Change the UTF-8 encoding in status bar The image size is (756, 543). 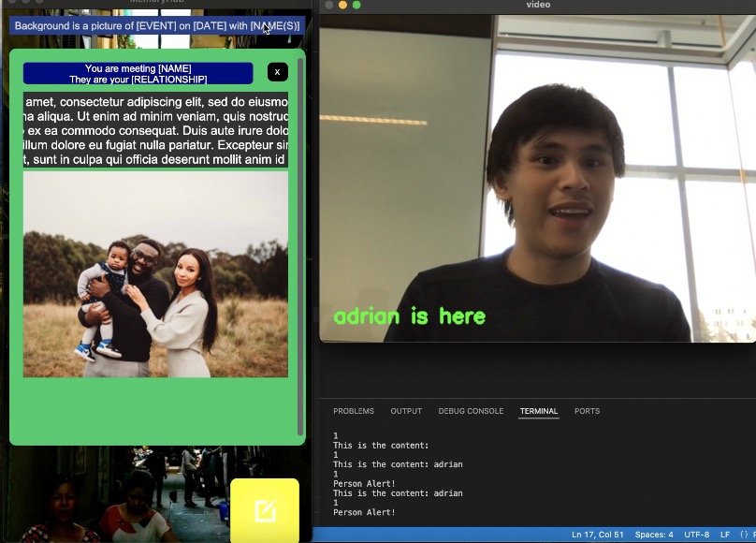point(697,535)
